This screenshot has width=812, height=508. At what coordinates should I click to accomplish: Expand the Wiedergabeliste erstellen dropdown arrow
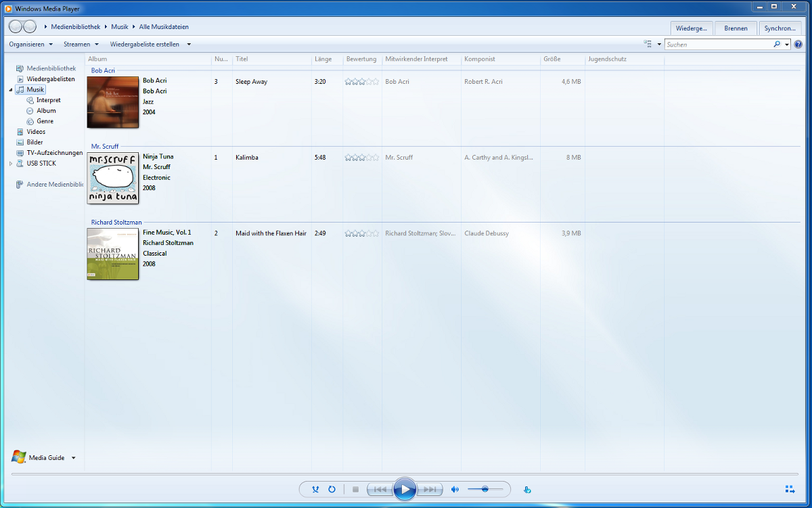click(x=189, y=44)
